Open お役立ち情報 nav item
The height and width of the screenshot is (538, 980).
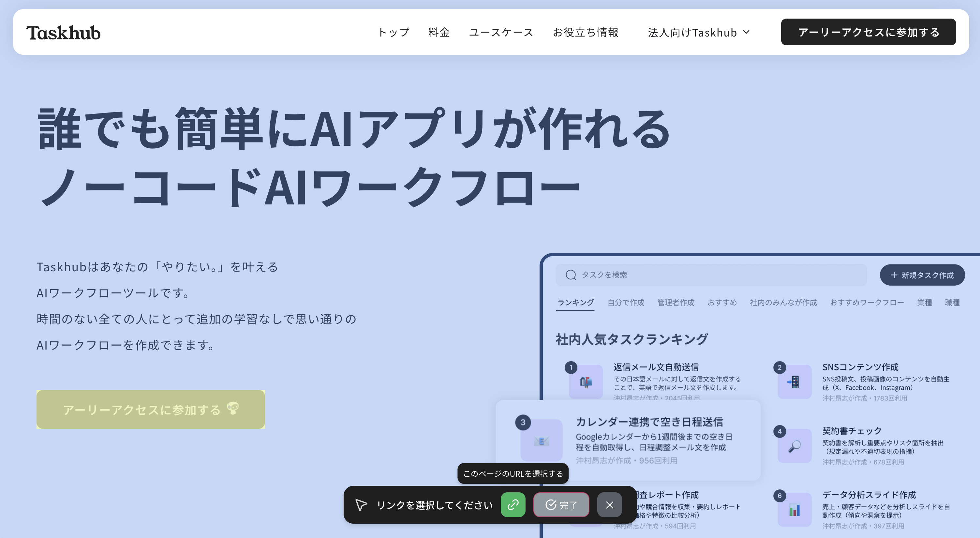point(586,32)
